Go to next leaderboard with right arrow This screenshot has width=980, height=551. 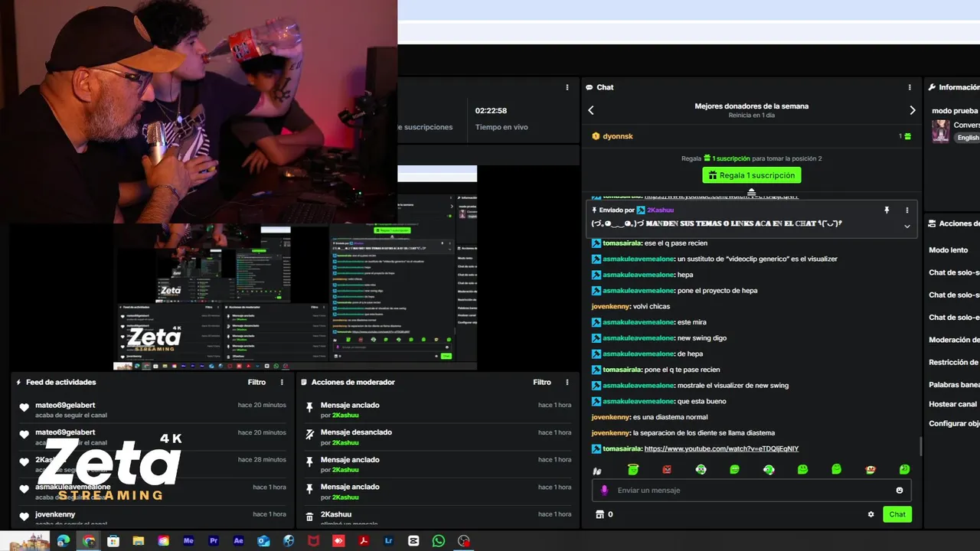912,110
